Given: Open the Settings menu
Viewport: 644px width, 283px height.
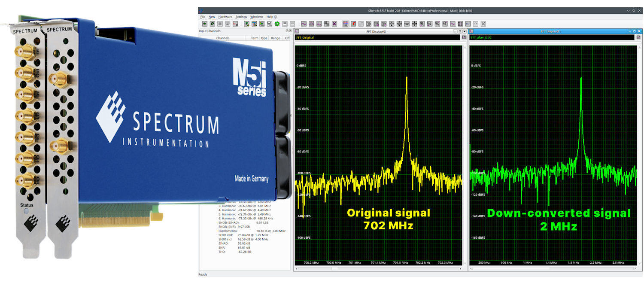Looking at the screenshot, I should pos(241,17).
